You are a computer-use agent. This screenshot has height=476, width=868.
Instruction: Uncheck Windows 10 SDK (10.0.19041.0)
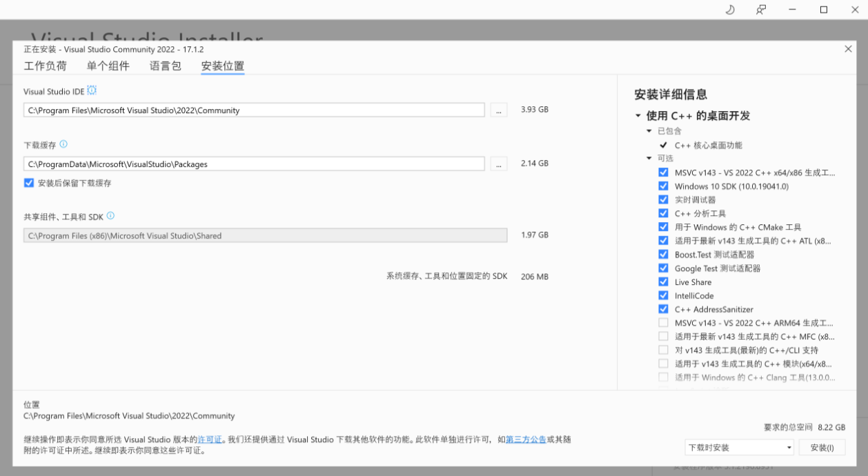click(663, 186)
